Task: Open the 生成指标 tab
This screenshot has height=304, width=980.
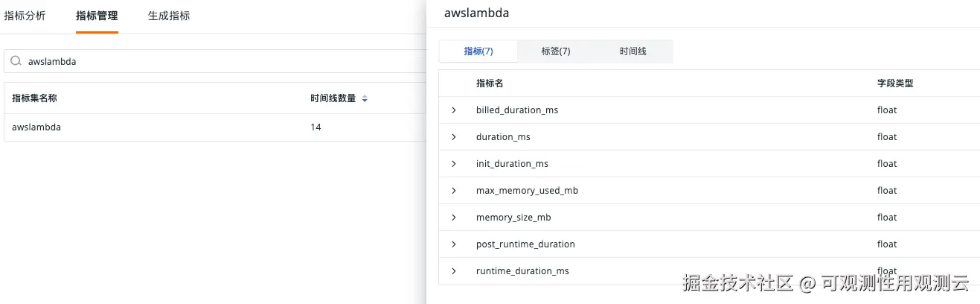Action: coord(169,16)
